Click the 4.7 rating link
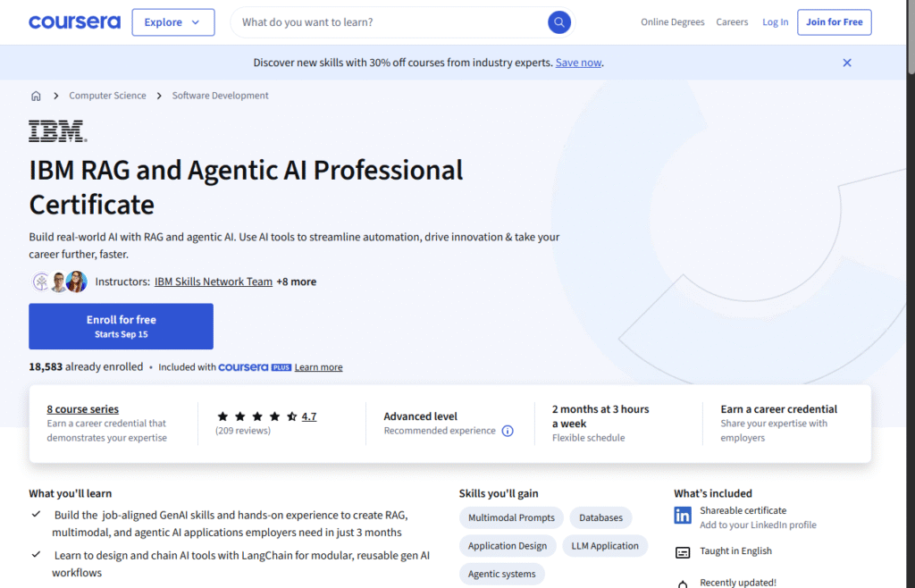 (x=308, y=416)
